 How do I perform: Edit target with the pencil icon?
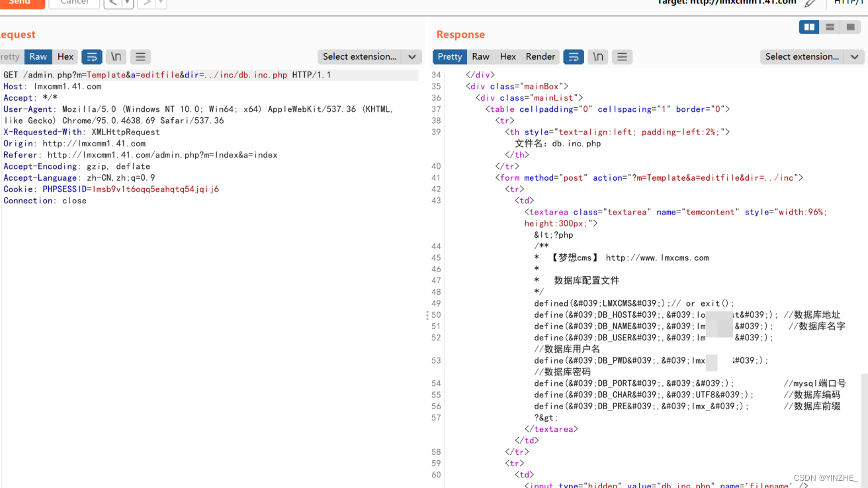pos(810,3)
